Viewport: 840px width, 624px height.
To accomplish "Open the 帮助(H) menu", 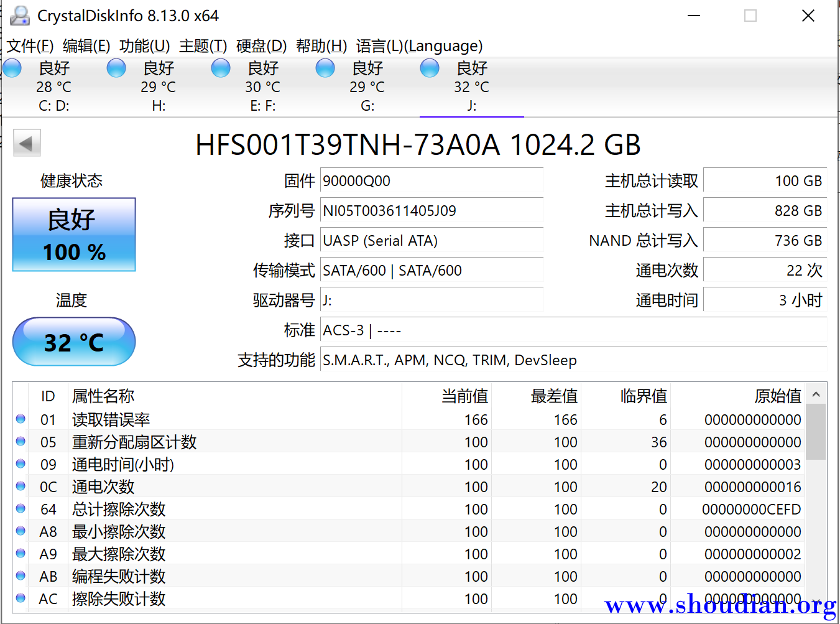I will [321, 46].
